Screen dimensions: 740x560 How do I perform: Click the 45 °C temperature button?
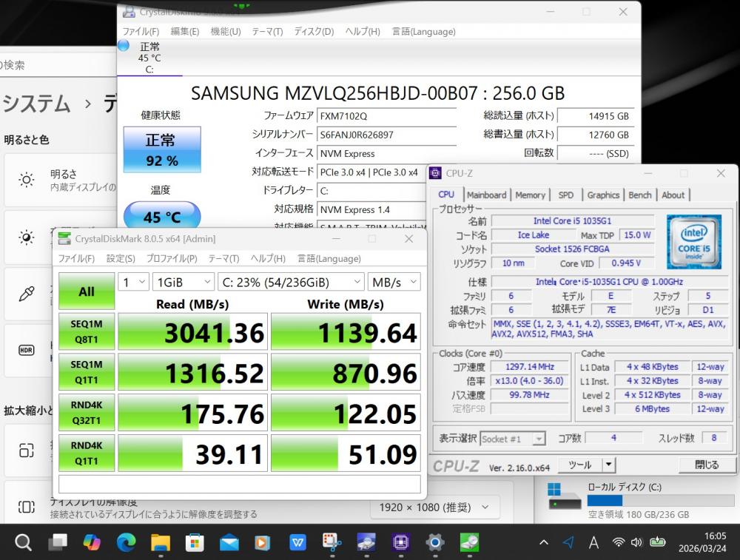coord(162,216)
